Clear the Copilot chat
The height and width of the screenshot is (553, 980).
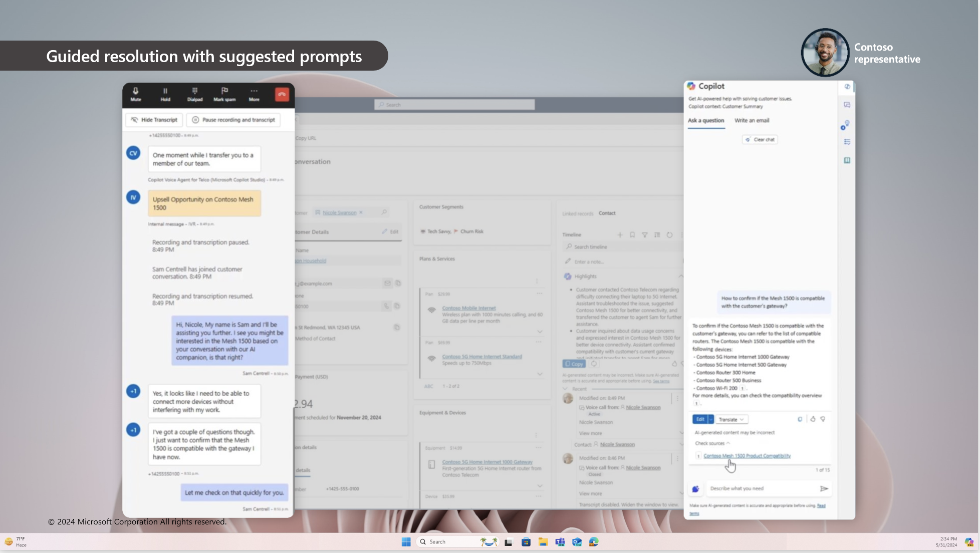pyautogui.click(x=760, y=140)
